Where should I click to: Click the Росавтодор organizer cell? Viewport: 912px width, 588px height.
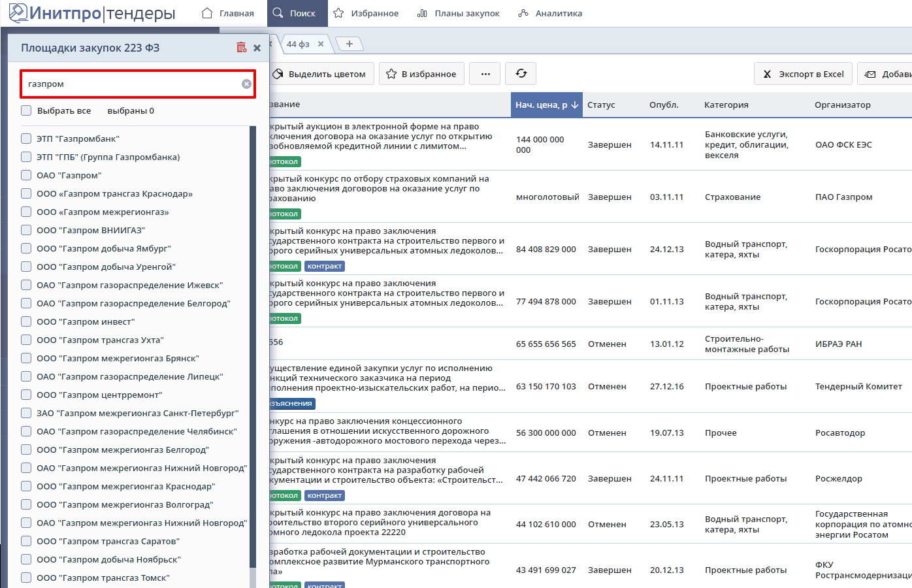(840, 433)
